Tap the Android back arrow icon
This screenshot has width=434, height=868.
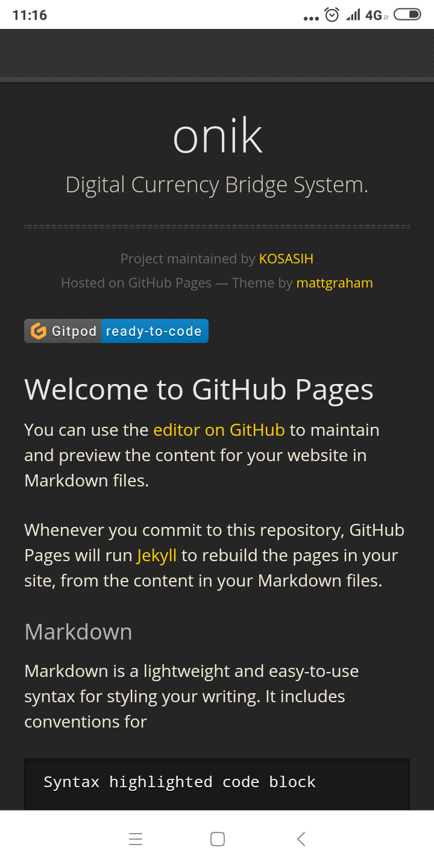(301, 839)
